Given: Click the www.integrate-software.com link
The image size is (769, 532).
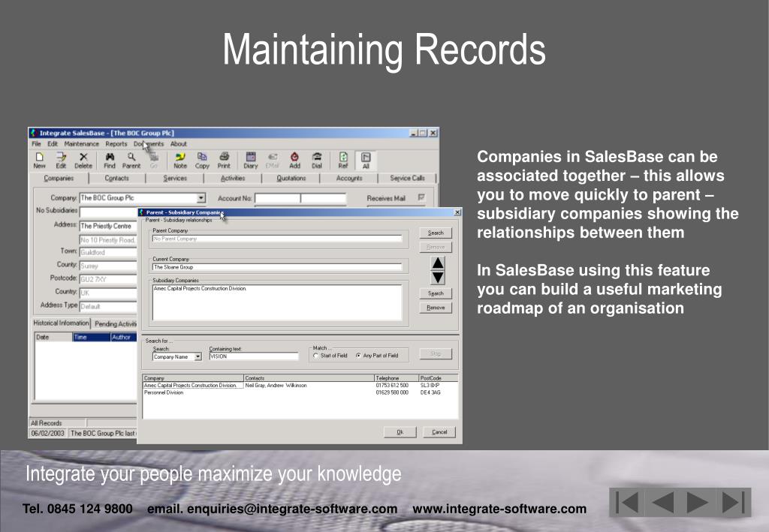Looking at the screenshot, I should click(499, 509).
